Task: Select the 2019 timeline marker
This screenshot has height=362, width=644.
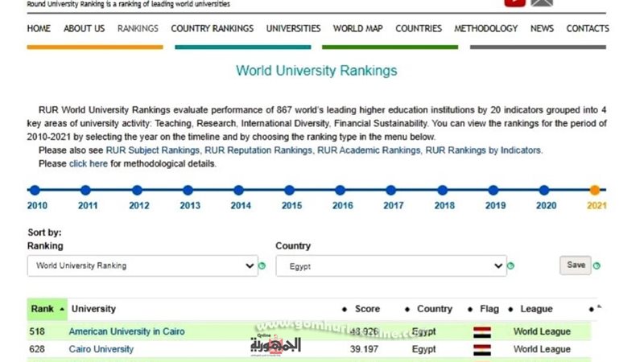Action: pyautogui.click(x=493, y=190)
